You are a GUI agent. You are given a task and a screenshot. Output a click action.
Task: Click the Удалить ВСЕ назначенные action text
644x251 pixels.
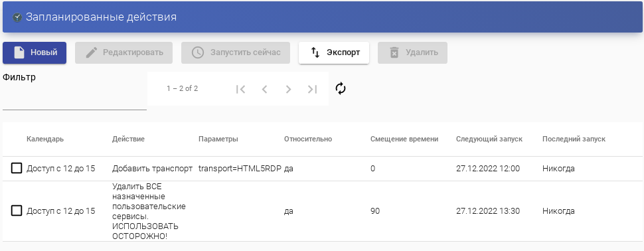point(149,211)
